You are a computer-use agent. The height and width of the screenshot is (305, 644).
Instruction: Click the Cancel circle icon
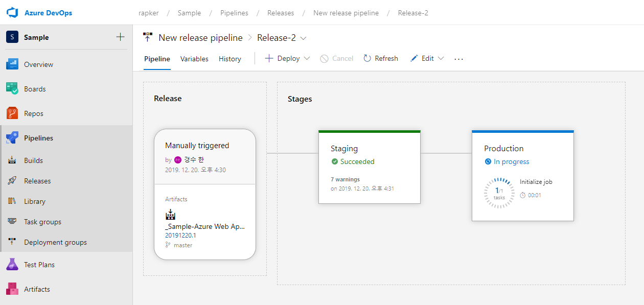(324, 59)
